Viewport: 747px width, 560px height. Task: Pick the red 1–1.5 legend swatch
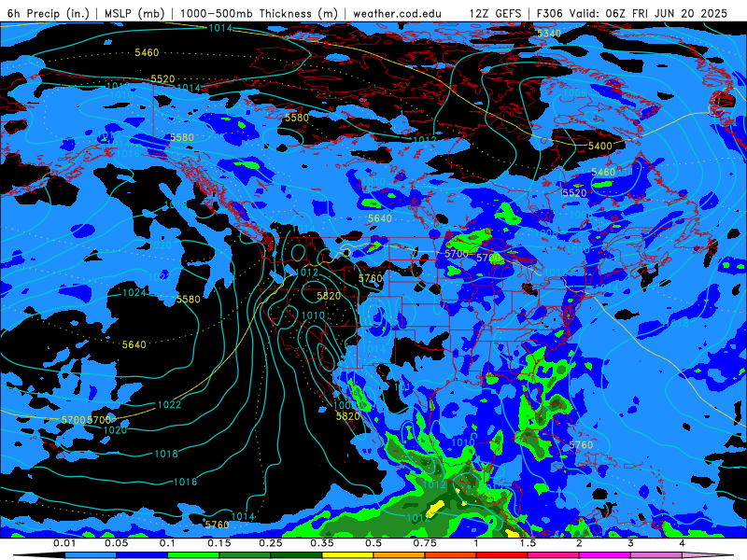pyautogui.click(x=502, y=555)
